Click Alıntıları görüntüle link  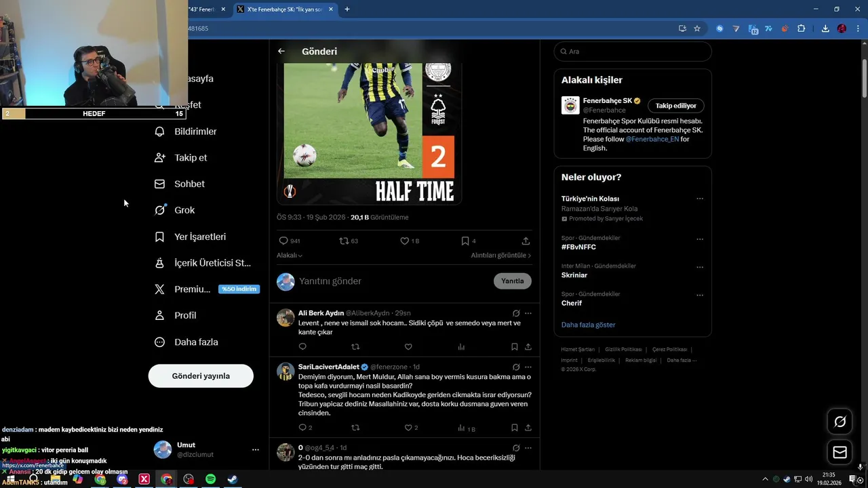pos(501,256)
